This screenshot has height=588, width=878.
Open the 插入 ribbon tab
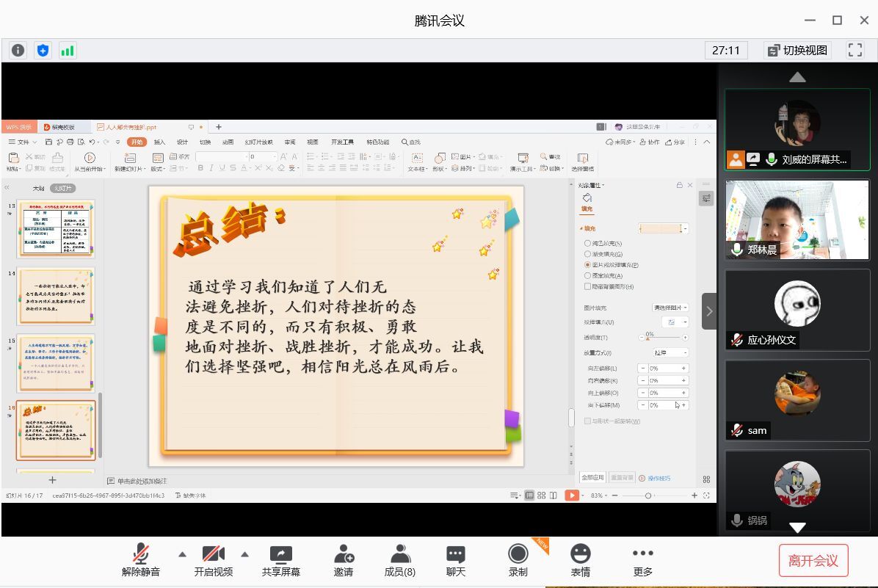159,142
